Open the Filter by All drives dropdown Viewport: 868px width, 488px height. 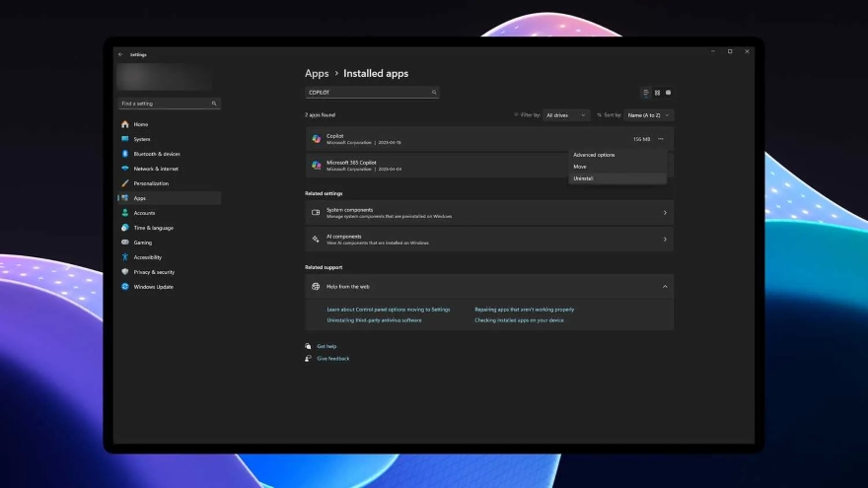tap(567, 115)
